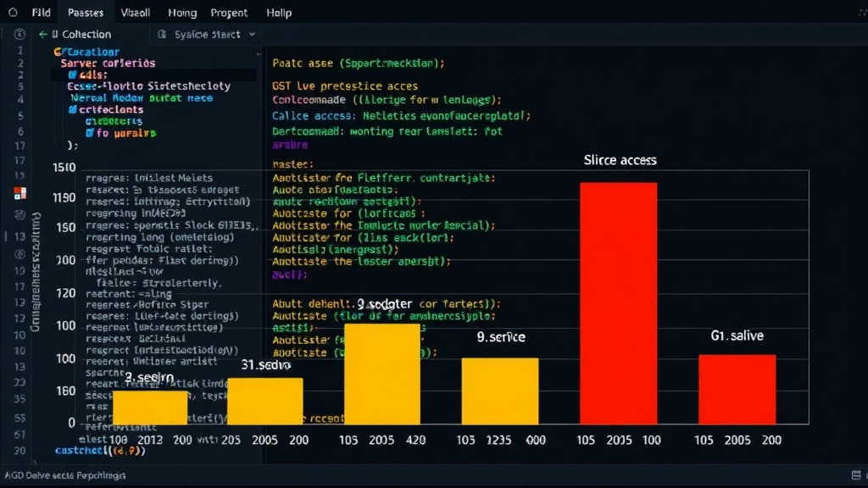Click the Ecser-flovtlo Sistetsheeloty line
This screenshot has height=488, width=868.
click(x=149, y=86)
